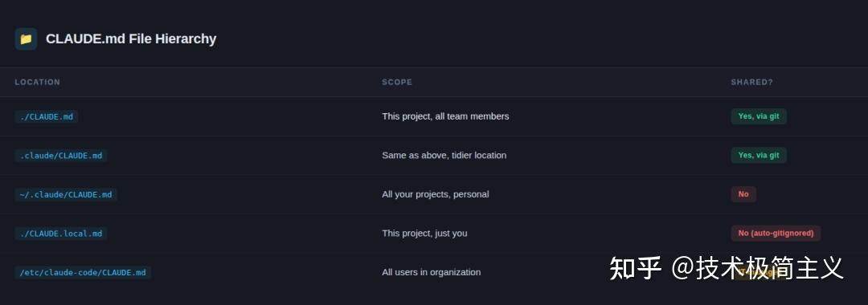Select the .claude/CLAUDE.md path chip

(61, 155)
